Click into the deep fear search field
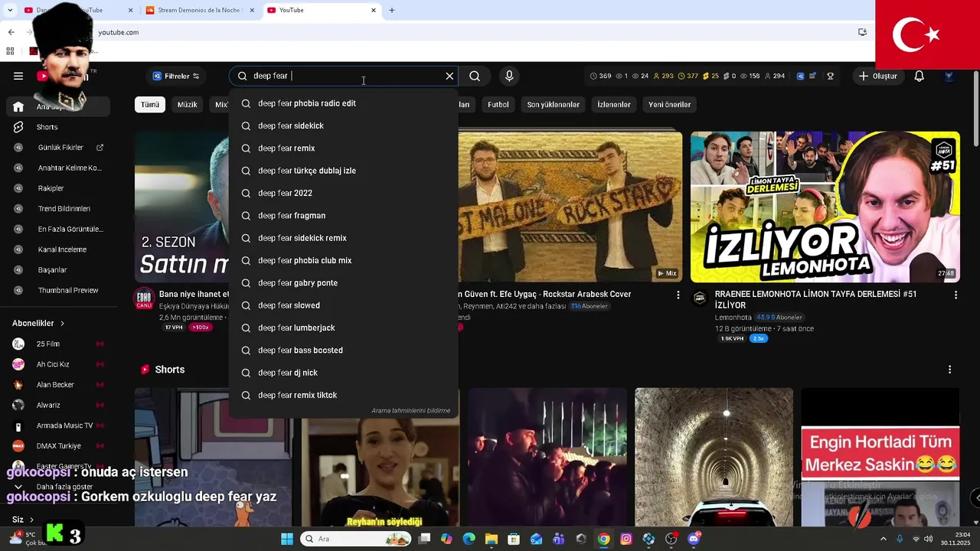The image size is (980, 551). 345,76
